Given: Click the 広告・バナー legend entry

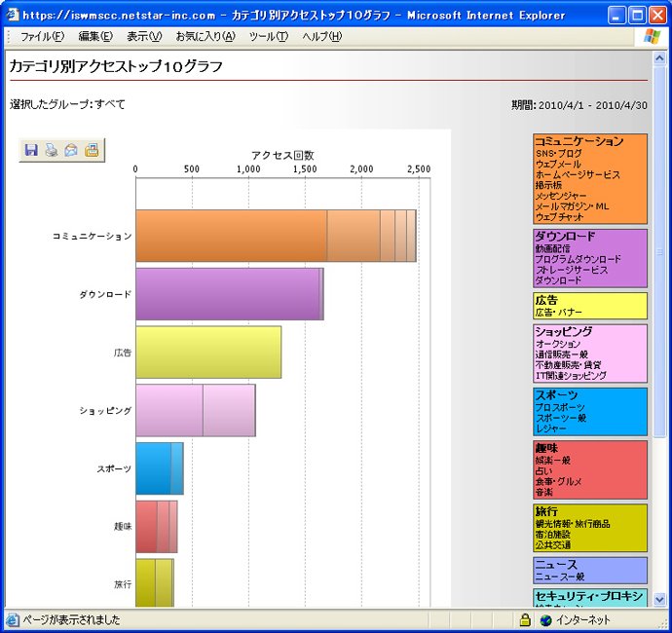Looking at the screenshot, I should [x=558, y=312].
